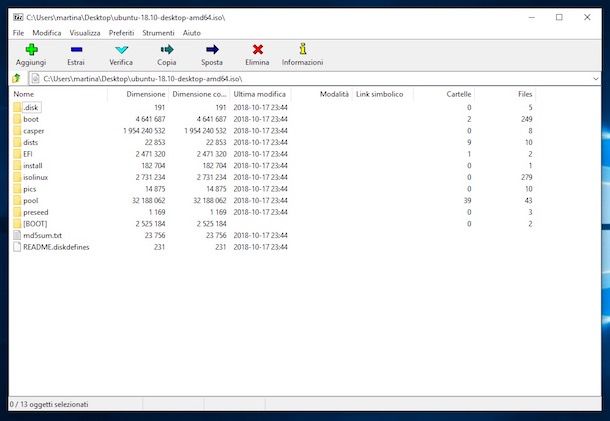The image size is (610, 421).
Task: Select the isolinux folder icon
Action: 17,177
